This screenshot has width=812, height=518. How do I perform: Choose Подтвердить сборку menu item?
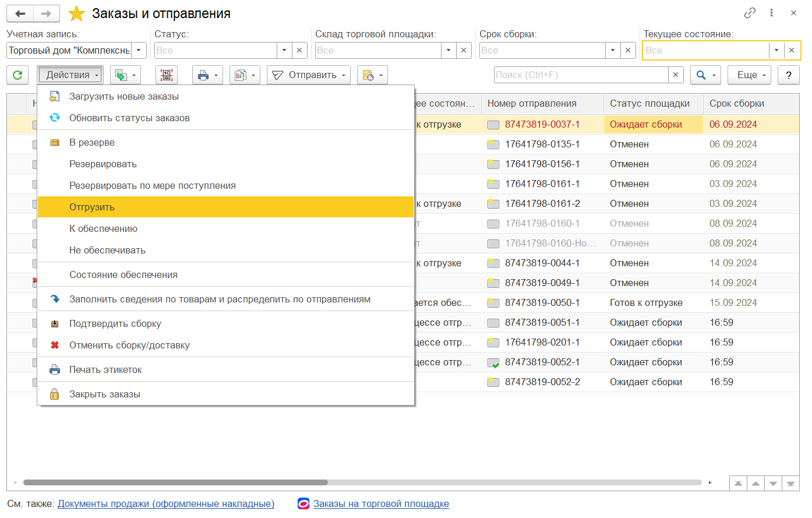(x=115, y=324)
